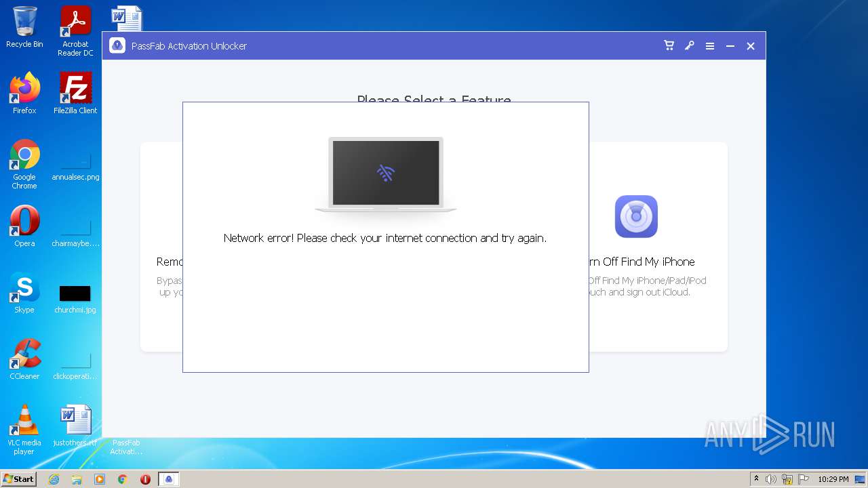
Task: Open Internet Explorer from the taskbar
Action: [x=54, y=479]
